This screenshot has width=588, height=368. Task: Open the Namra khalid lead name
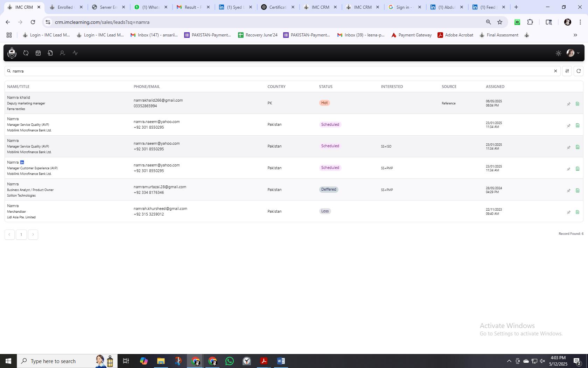[x=19, y=97]
